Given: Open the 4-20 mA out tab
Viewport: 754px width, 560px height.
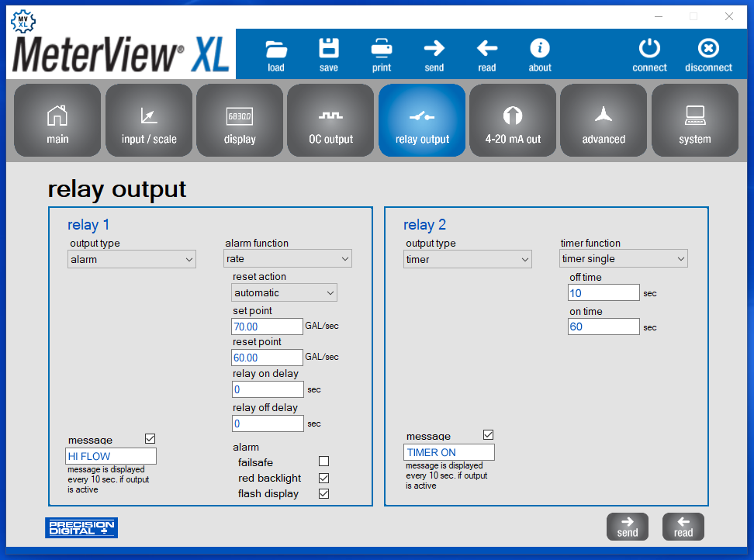Looking at the screenshot, I should pos(513,120).
